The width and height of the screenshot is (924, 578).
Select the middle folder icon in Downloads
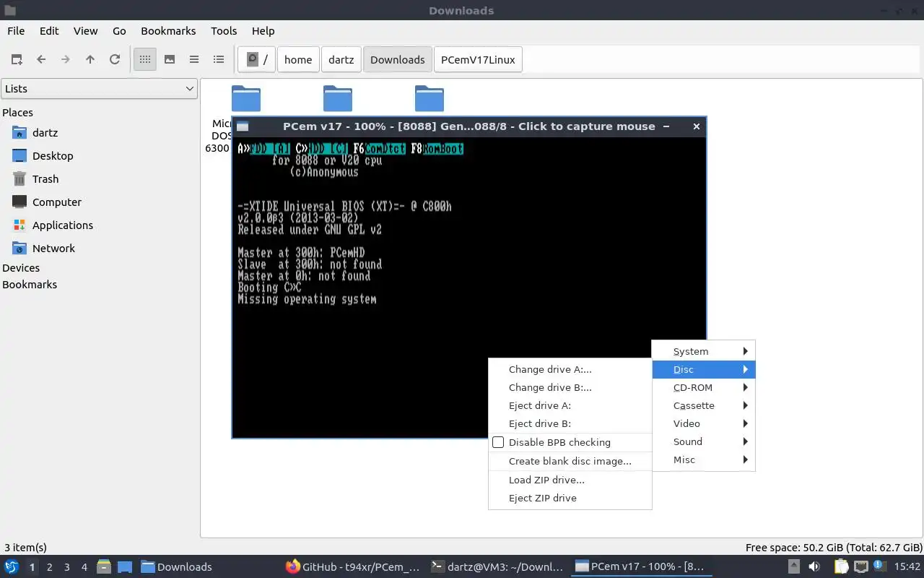point(337,99)
